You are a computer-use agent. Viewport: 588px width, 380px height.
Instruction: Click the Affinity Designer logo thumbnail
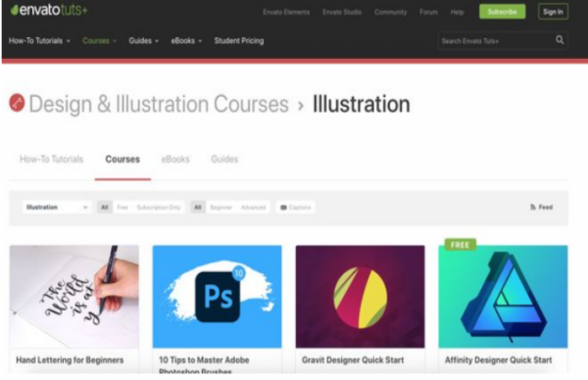tap(503, 297)
